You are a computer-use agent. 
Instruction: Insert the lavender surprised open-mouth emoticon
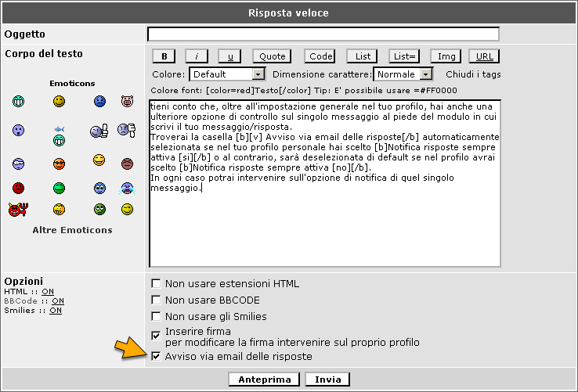coord(19,130)
